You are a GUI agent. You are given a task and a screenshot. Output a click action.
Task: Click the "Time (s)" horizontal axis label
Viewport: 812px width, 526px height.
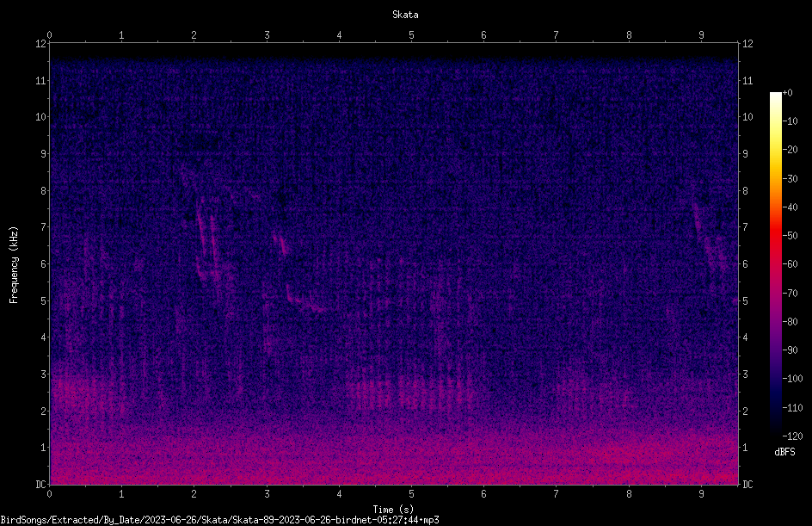(x=393, y=510)
